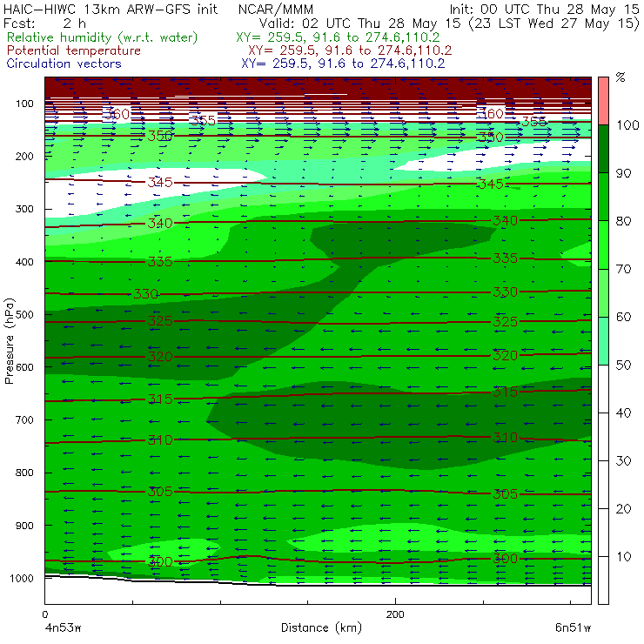
Task: Click the '80' colorbar value label
Action: pos(623,221)
